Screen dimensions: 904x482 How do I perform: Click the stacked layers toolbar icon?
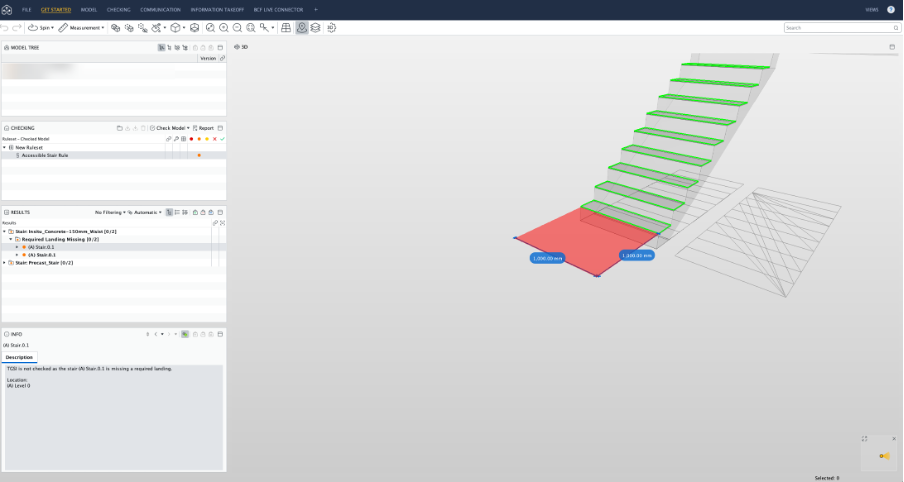(x=315, y=28)
